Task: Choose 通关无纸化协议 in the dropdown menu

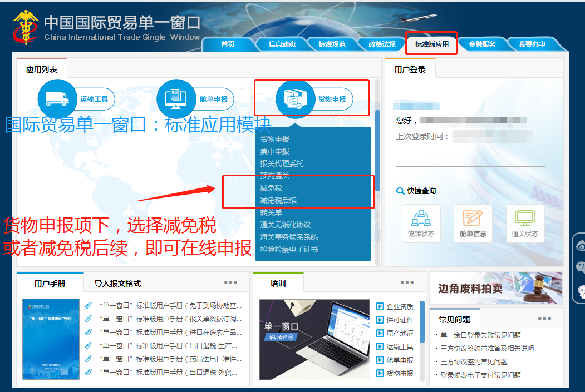Action: (x=286, y=225)
